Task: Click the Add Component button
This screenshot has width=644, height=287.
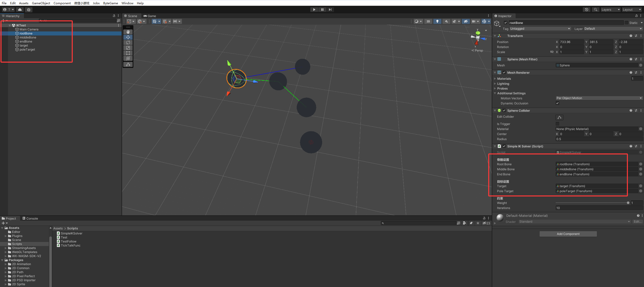Action: tap(568, 234)
